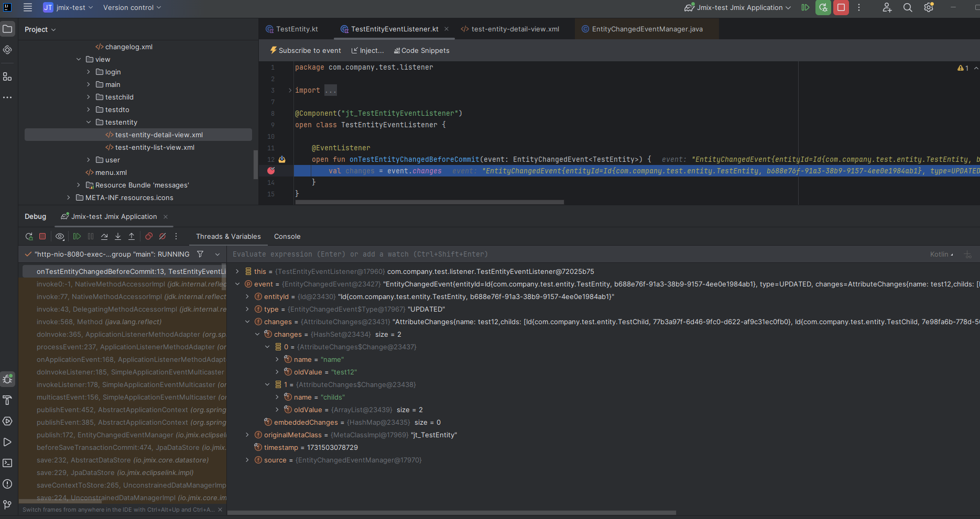Screen dimensions: 980x519
Task: Change evaluate expression language Kotlin
Action: point(942,254)
